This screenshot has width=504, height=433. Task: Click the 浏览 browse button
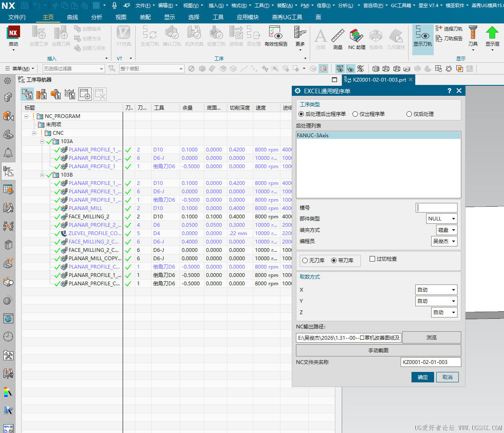pos(431,337)
